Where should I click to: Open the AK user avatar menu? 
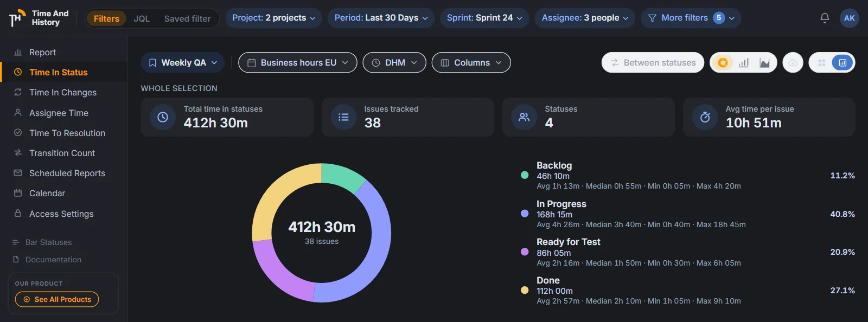(849, 18)
